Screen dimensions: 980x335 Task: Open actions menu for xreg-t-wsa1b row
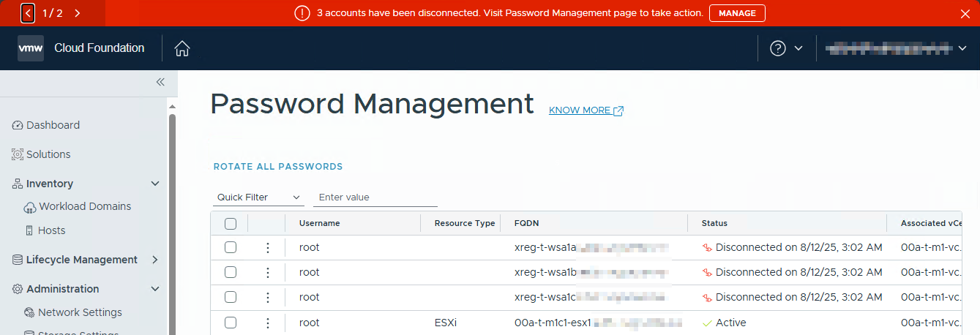(x=268, y=273)
